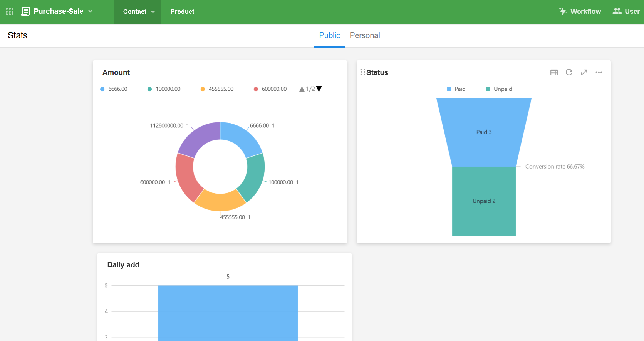Open the Status chart more options menu

(x=599, y=72)
